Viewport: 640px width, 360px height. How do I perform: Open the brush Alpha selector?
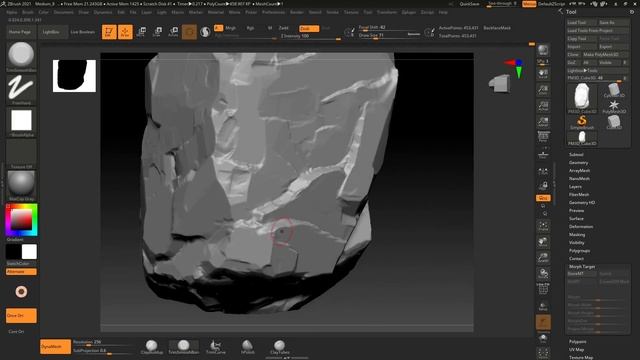click(x=21, y=122)
